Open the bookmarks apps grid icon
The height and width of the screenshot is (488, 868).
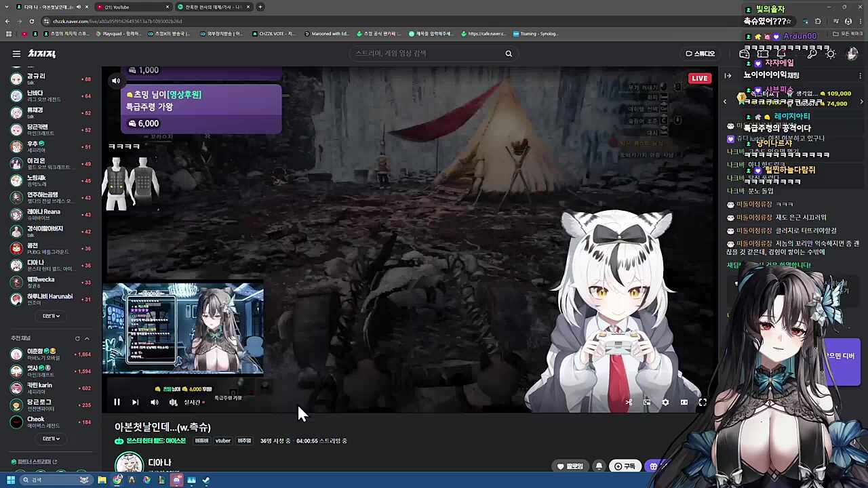[9, 33]
